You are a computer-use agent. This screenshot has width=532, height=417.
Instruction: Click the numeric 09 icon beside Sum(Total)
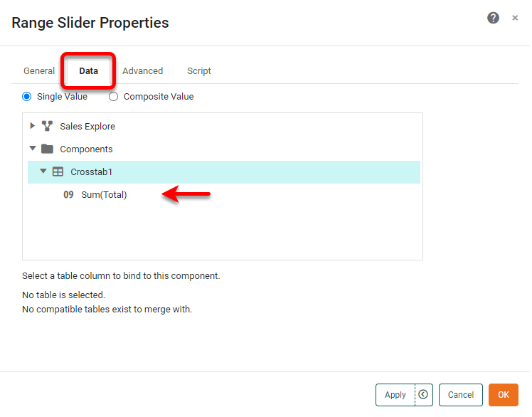(x=69, y=194)
